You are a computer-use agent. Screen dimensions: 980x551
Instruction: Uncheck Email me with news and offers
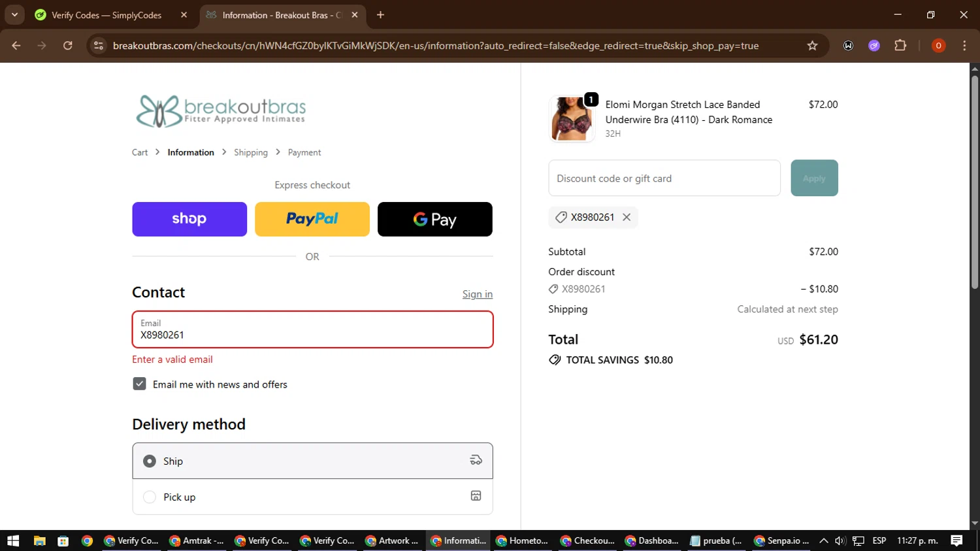point(139,384)
